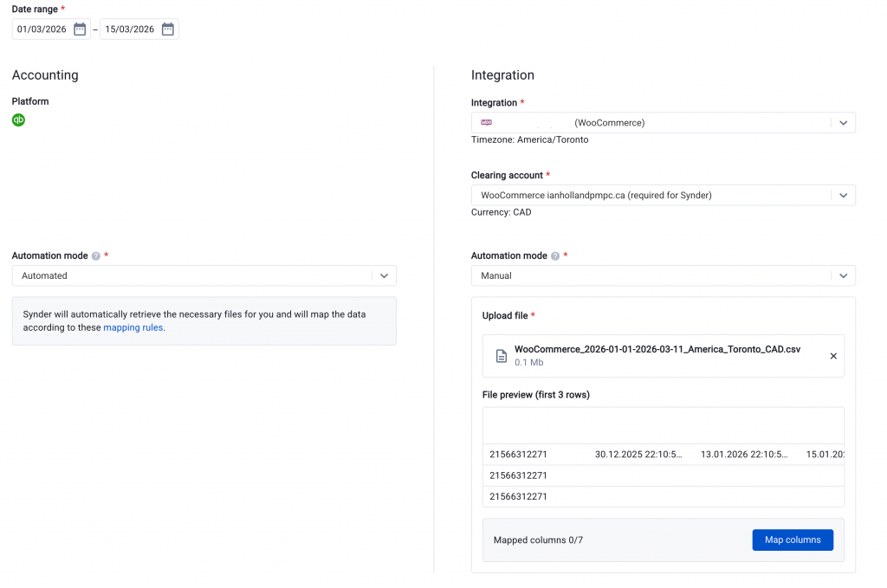
Task: Click the green QuickBooks platform icon
Action: (x=18, y=120)
